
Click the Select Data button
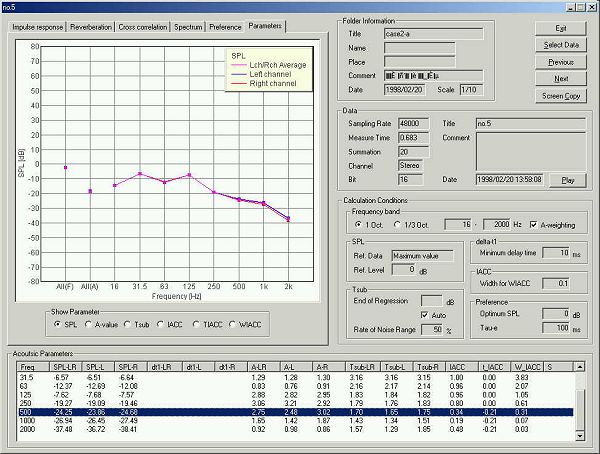coord(561,45)
